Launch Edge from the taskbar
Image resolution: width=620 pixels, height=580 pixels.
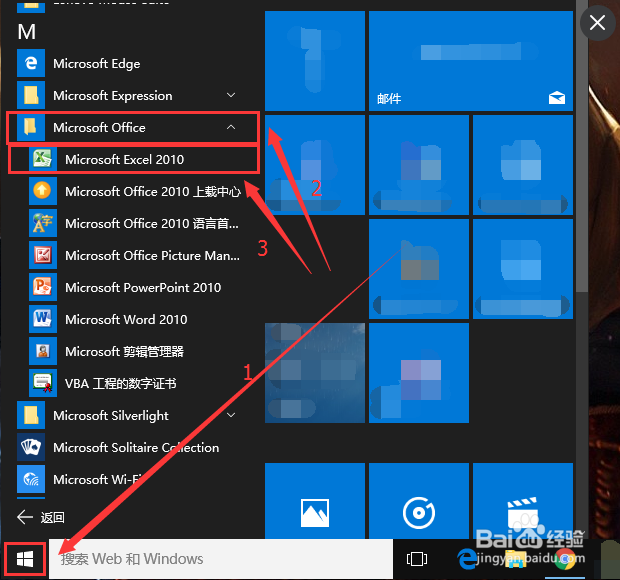tap(467, 559)
